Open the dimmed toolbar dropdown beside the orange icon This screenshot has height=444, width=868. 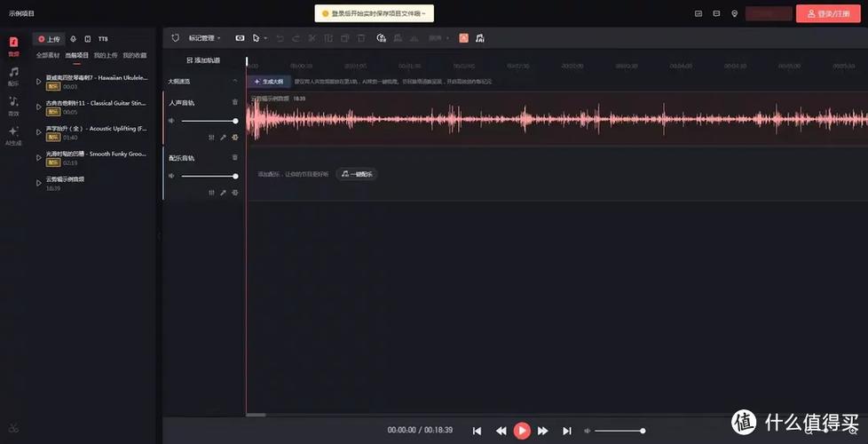point(439,38)
